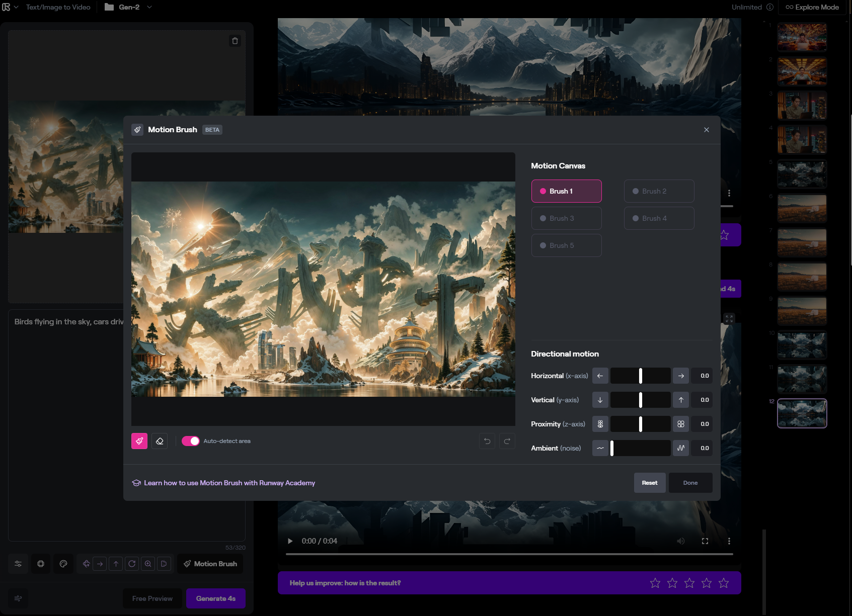Close the Motion Brush dialog
The width and height of the screenshot is (852, 616).
coord(707,130)
